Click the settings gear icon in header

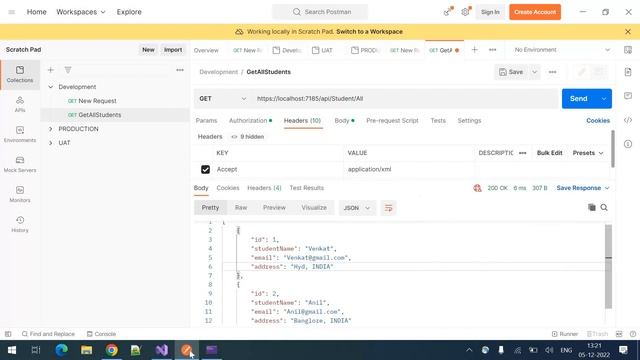click(x=465, y=12)
